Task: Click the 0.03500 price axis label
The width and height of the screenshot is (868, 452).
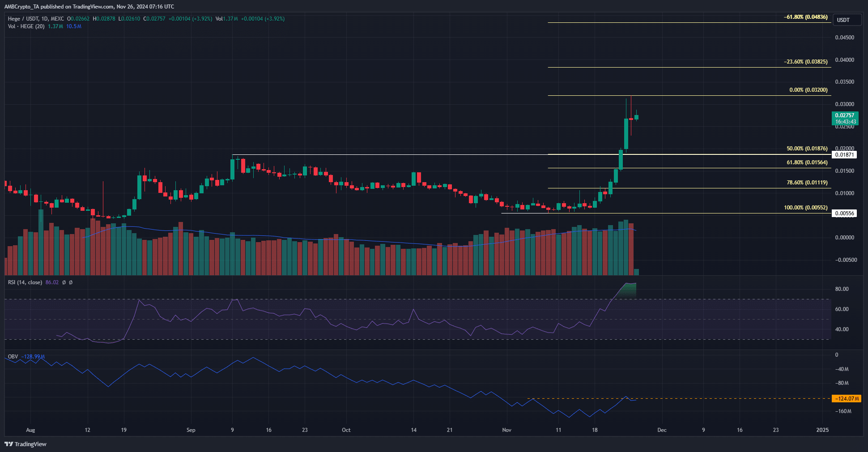Action: coord(845,82)
